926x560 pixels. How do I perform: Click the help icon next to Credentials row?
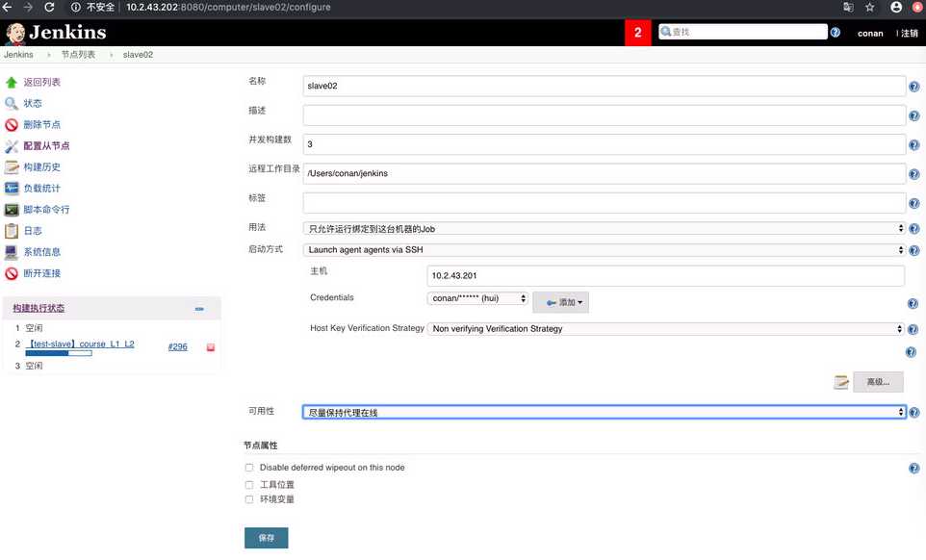coord(913,303)
